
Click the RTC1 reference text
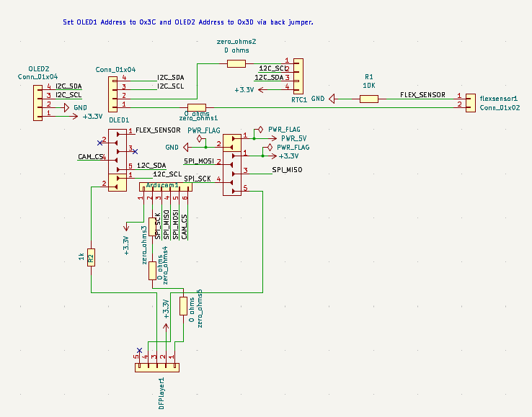tap(299, 100)
